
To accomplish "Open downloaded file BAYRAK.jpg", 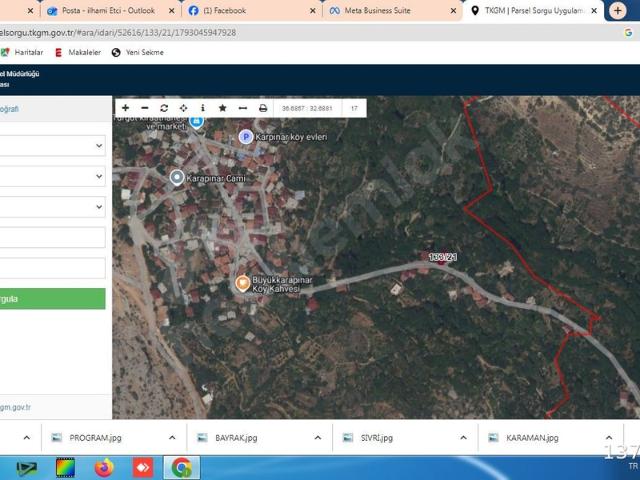I will point(236,438).
